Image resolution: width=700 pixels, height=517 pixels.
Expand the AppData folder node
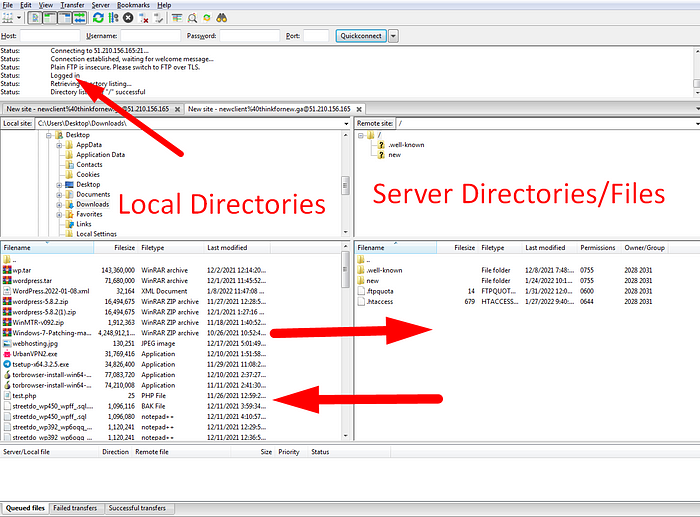(x=59, y=145)
